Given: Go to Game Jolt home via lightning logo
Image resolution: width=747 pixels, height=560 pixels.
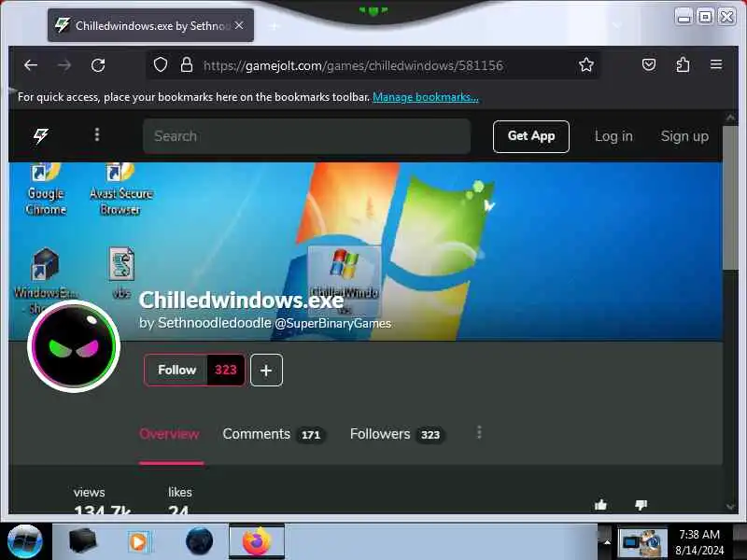Looking at the screenshot, I should coord(40,135).
